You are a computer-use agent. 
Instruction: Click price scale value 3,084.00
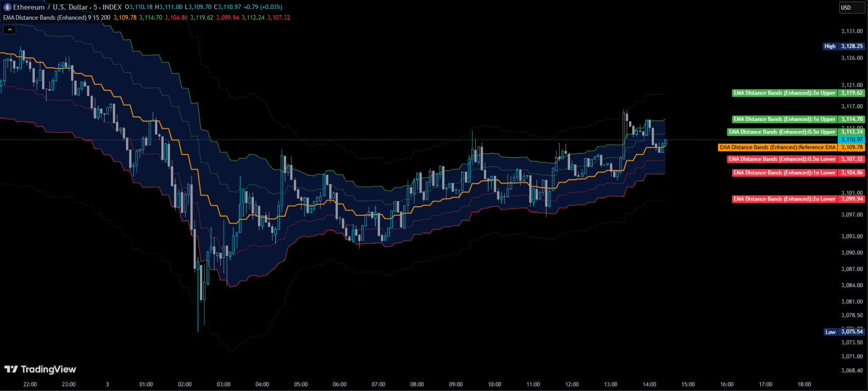pyautogui.click(x=852, y=286)
